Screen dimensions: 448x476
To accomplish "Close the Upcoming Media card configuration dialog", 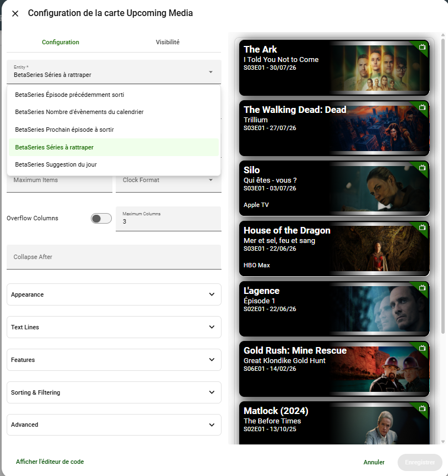I will tap(15, 13).
